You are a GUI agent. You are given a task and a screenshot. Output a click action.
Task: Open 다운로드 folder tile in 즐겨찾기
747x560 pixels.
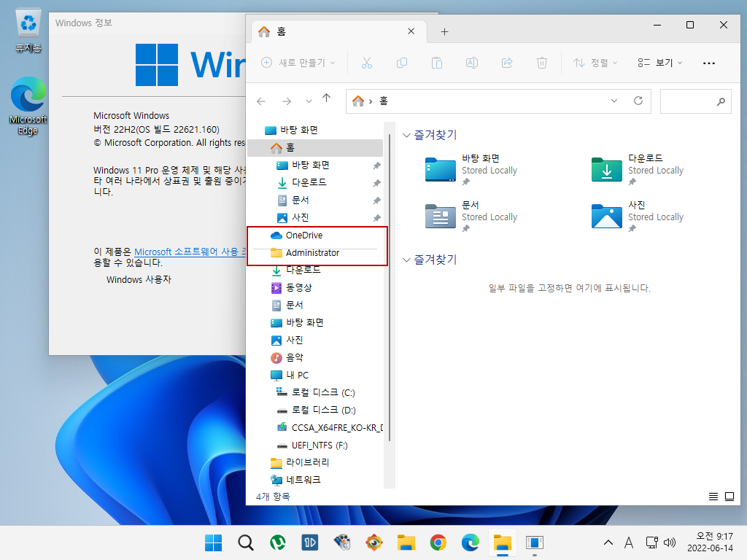click(639, 169)
